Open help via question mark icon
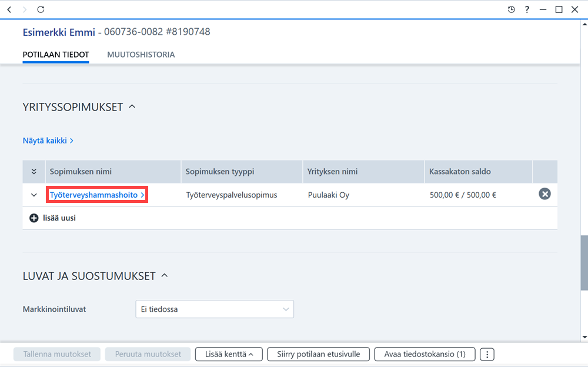 pyautogui.click(x=527, y=9)
